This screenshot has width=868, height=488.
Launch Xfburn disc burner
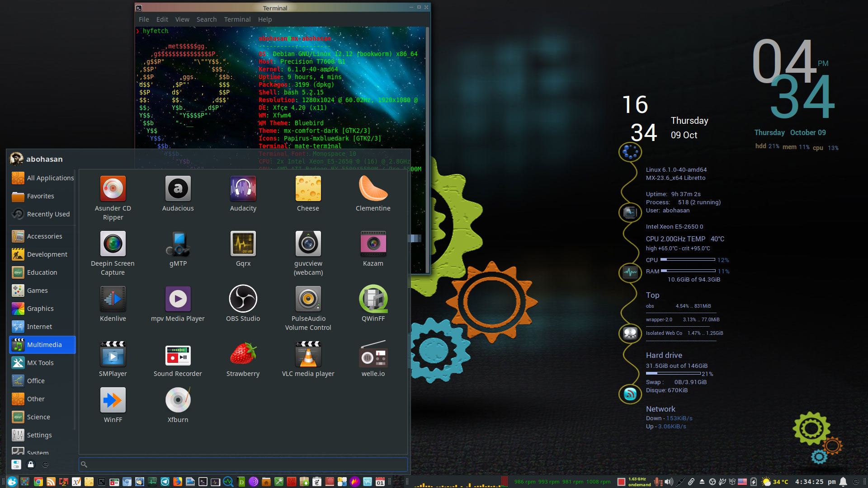[178, 404]
